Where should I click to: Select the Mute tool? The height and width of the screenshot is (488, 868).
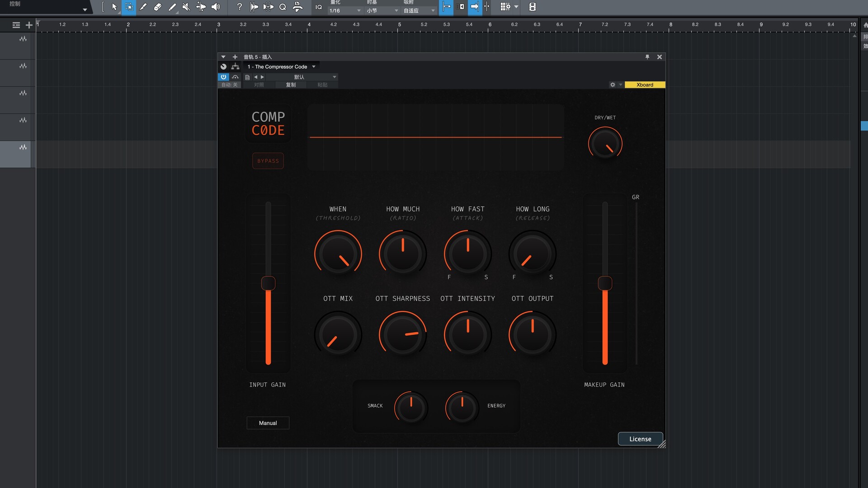pos(186,7)
